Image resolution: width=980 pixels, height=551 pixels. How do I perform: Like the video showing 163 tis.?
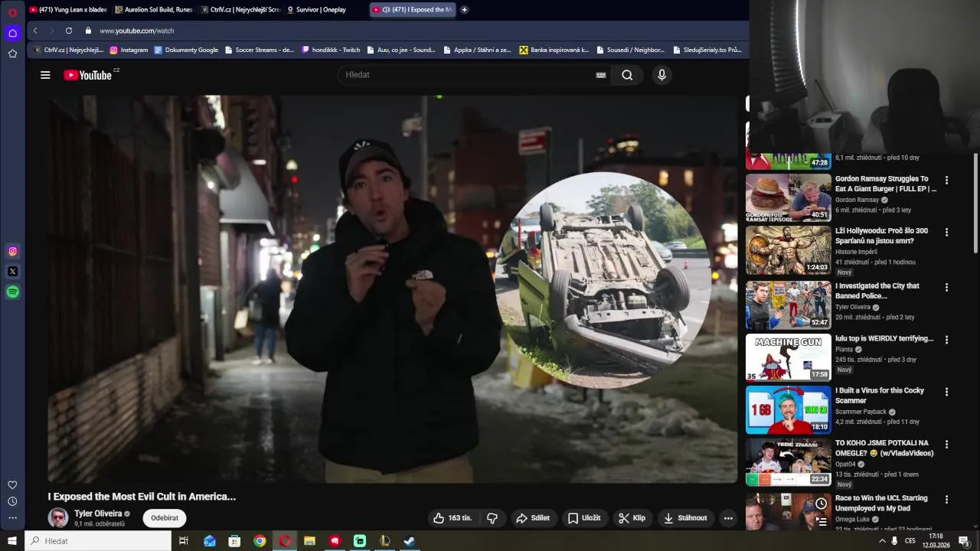point(452,518)
